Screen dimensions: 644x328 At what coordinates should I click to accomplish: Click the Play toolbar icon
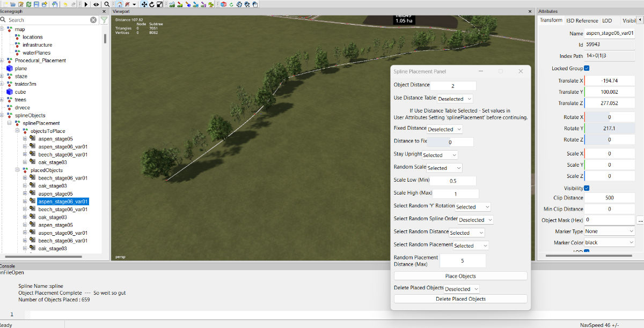coord(86,4)
